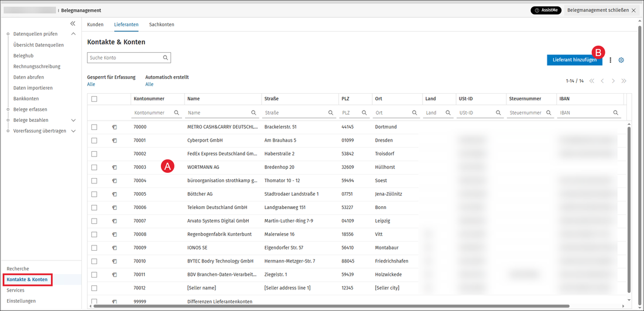Switch to Kunden tab

click(95, 25)
